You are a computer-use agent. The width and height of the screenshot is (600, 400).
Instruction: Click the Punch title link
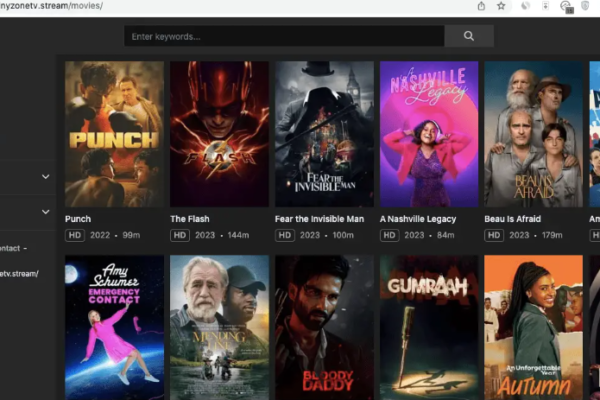(x=78, y=219)
